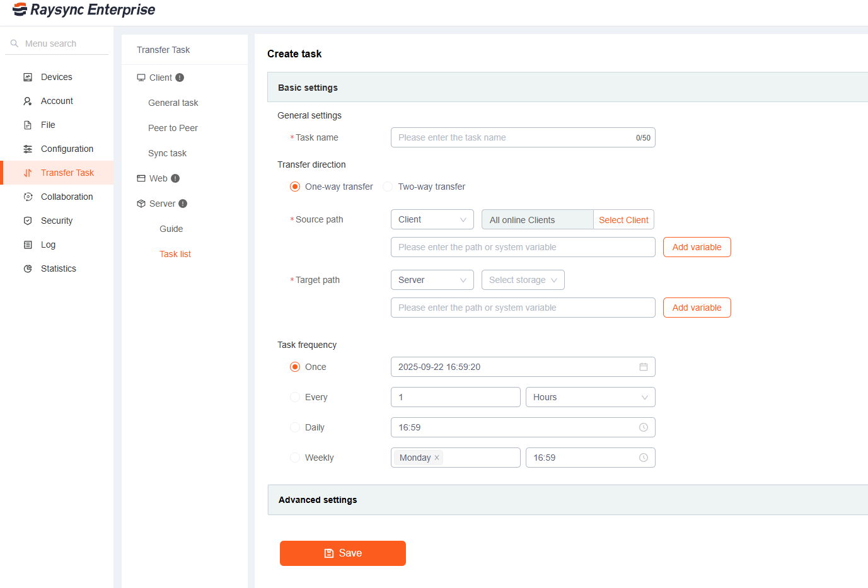This screenshot has width=868, height=588.
Task: Expand the Hours unit dropdown
Action: click(x=590, y=397)
